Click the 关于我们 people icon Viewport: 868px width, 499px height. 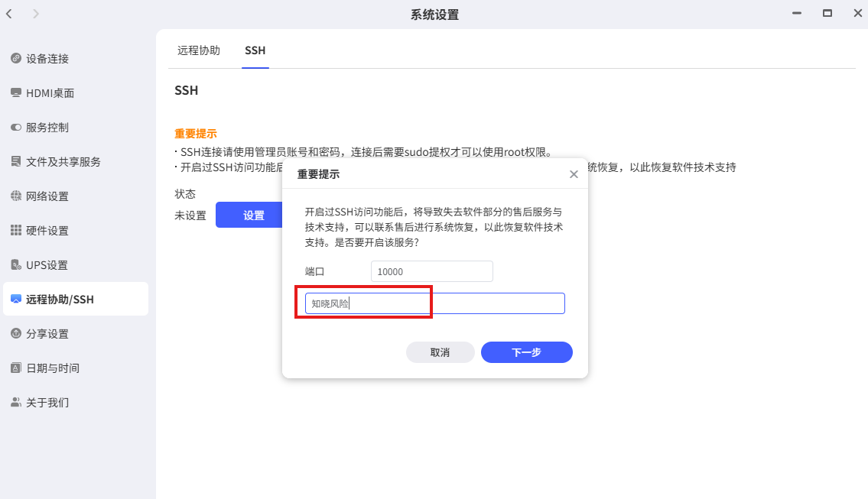coord(16,403)
